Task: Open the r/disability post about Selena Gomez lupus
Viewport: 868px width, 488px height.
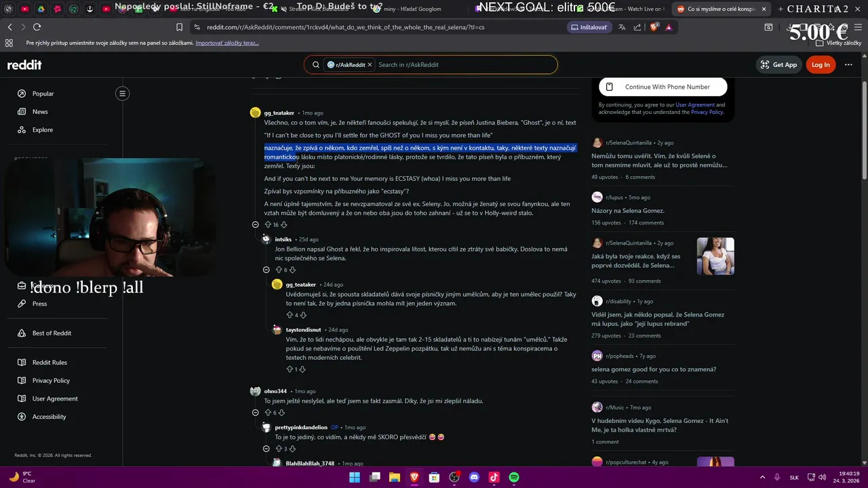Action: pos(658,319)
